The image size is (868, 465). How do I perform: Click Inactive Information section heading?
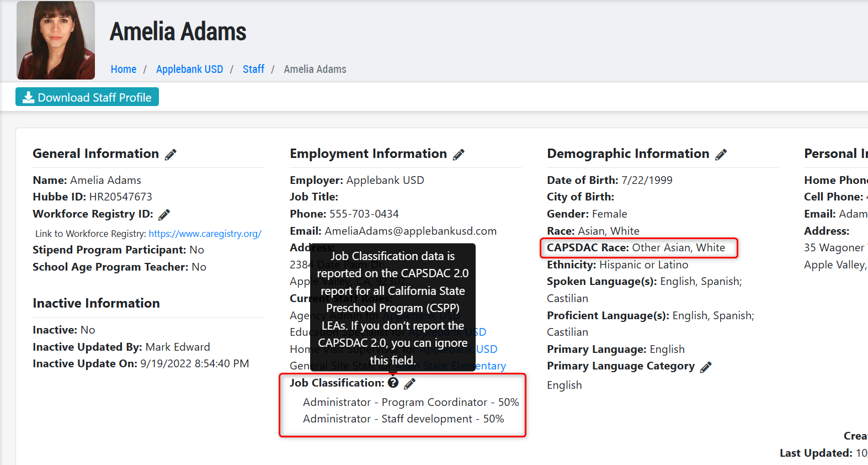tap(96, 303)
